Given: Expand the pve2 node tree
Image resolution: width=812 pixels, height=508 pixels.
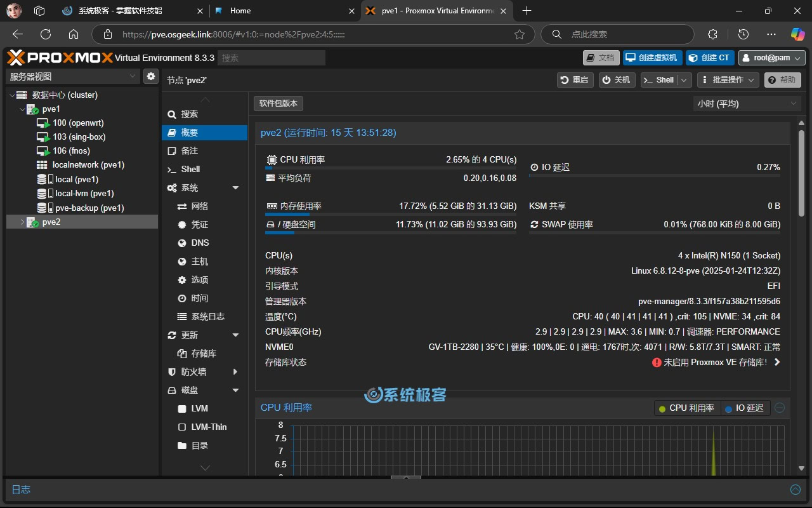Looking at the screenshot, I should point(22,222).
